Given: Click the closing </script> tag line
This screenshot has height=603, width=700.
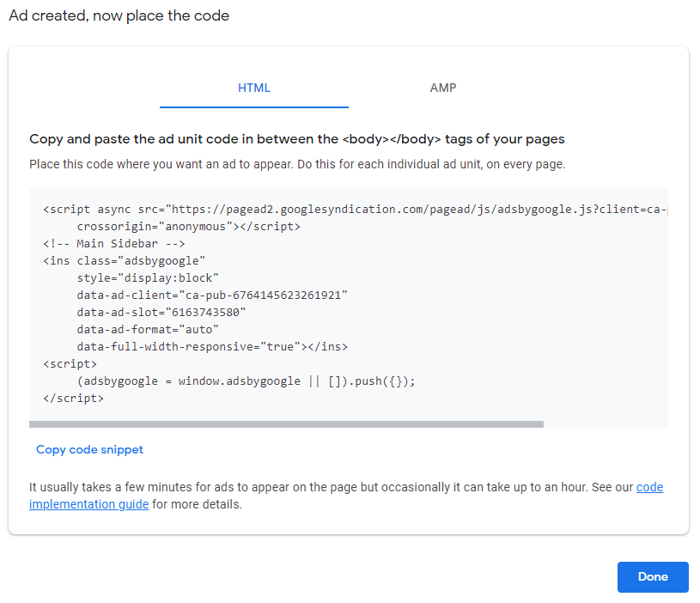Looking at the screenshot, I should 73,398.
